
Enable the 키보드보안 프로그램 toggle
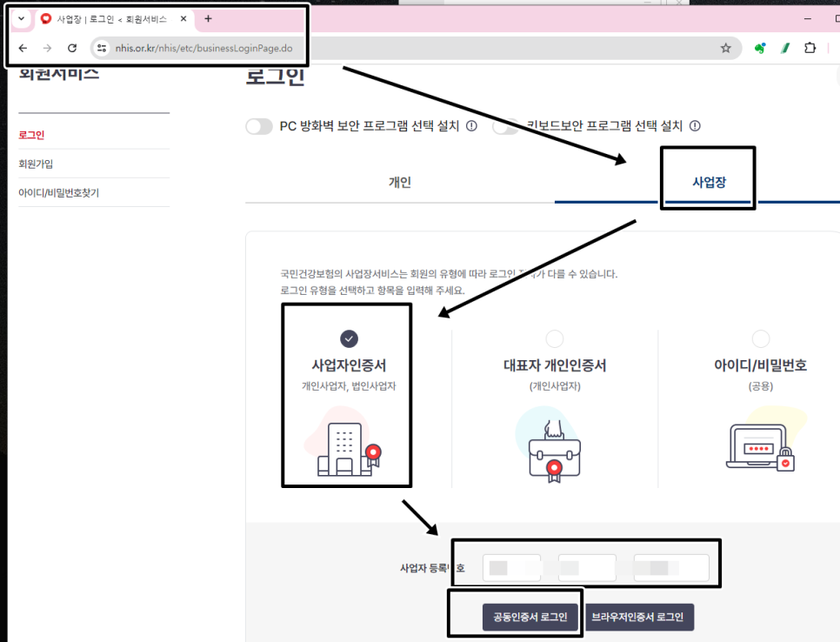click(x=504, y=125)
